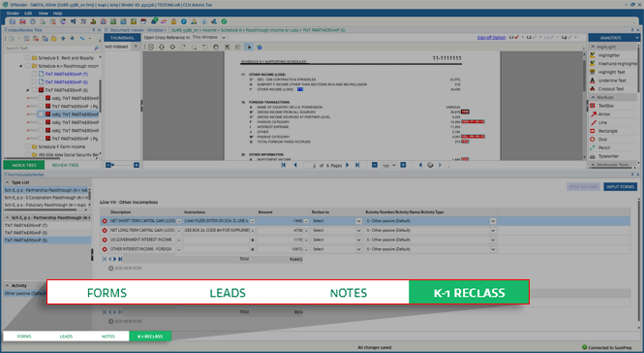Click the Sign-off Option link

[491, 38]
